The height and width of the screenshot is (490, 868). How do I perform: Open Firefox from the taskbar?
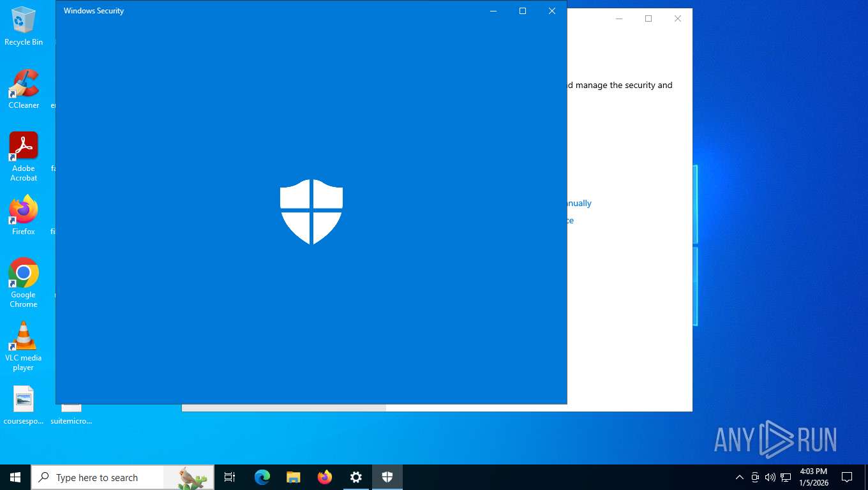pyautogui.click(x=325, y=477)
